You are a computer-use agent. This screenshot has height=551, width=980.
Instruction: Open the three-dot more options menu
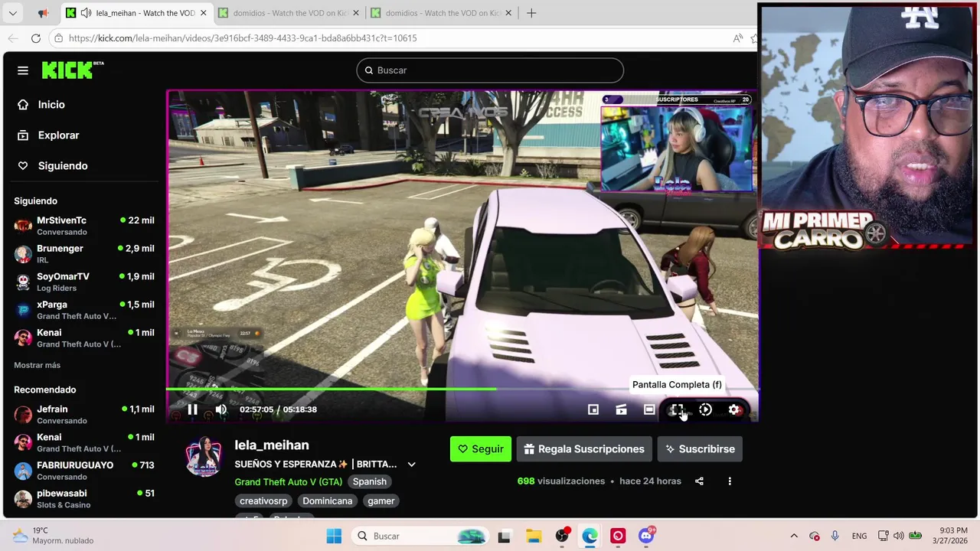pos(730,481)
